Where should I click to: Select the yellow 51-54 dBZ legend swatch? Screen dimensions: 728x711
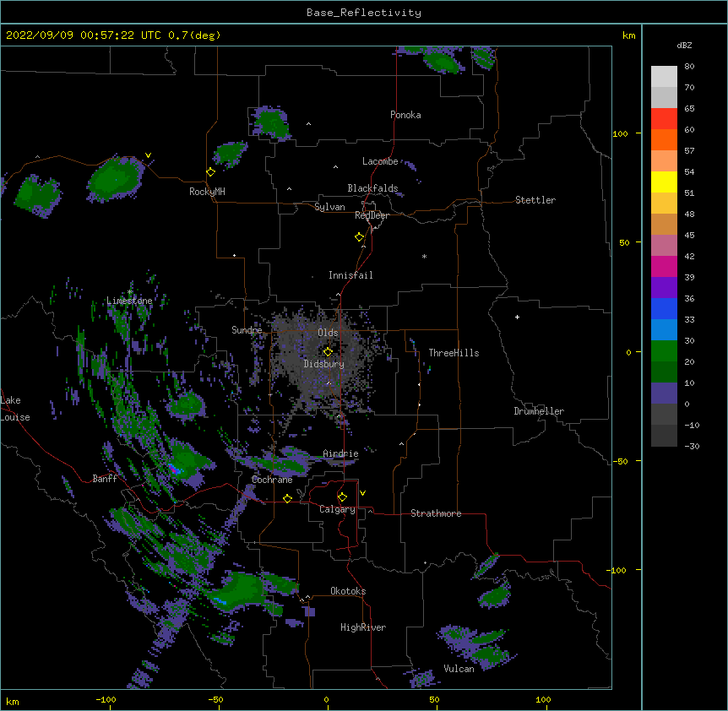(664, 182)
